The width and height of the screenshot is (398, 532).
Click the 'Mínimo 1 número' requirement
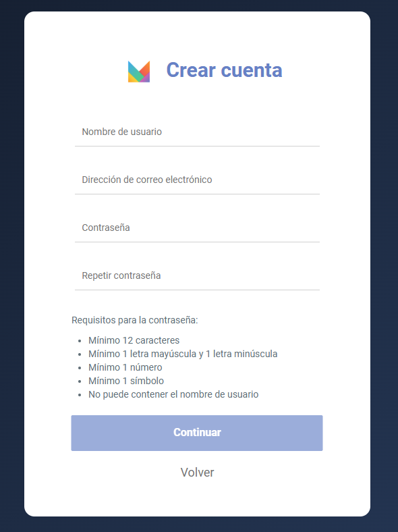[125, 367]
